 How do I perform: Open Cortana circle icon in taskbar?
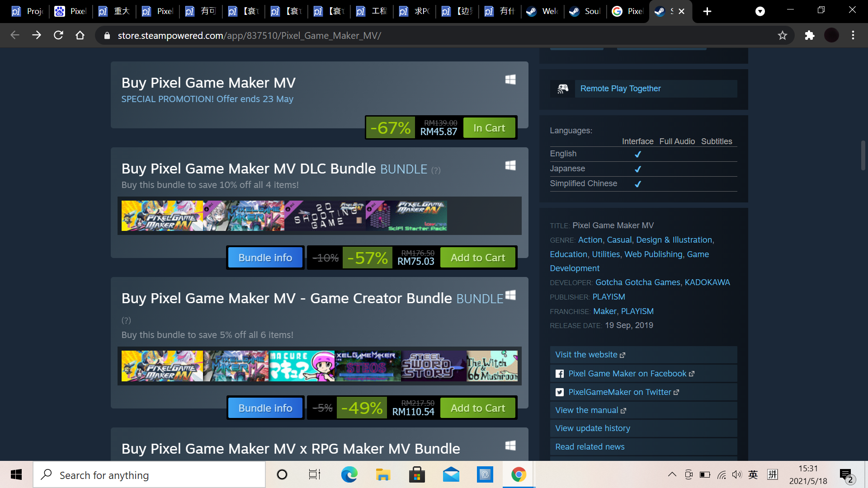coord(282,474)
